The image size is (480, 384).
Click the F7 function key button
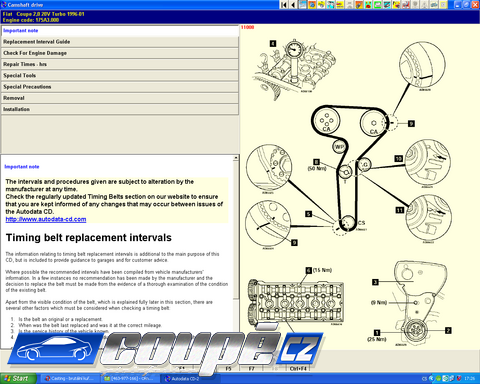click(251, 369)
